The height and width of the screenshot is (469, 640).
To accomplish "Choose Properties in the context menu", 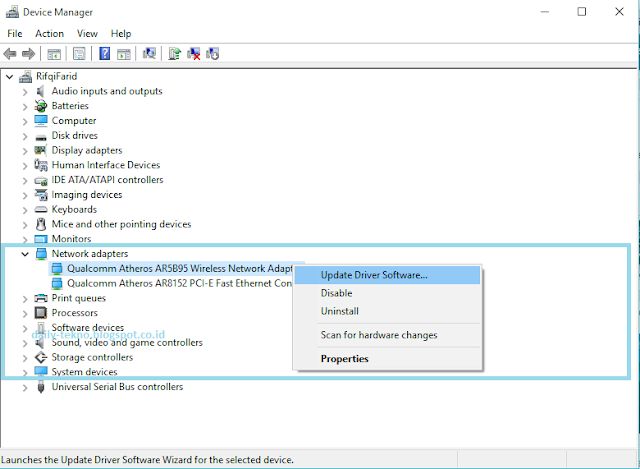I will point(387,359).
